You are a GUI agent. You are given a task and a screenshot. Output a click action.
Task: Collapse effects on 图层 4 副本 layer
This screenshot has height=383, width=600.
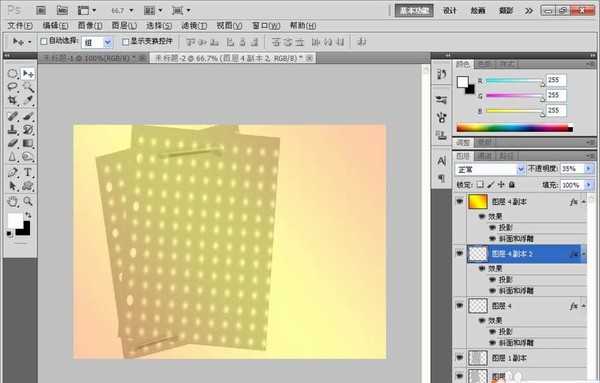tap(584, 202)
